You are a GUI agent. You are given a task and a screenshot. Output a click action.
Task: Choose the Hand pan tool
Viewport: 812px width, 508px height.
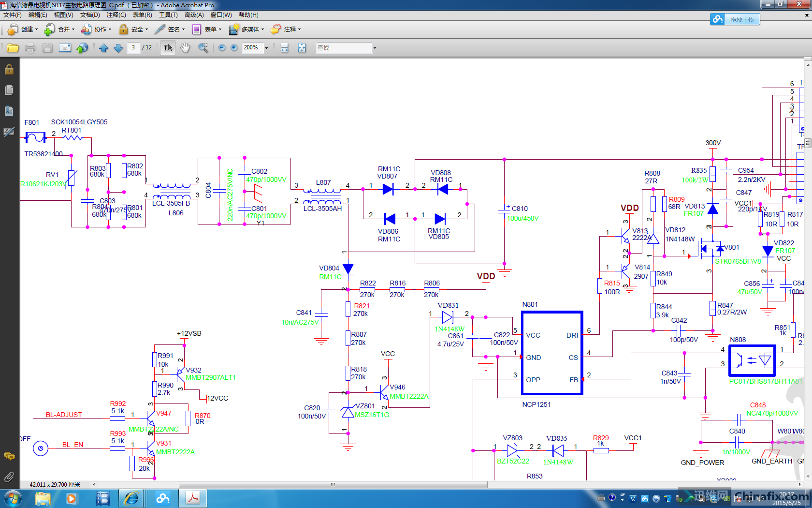coord(185,48)
